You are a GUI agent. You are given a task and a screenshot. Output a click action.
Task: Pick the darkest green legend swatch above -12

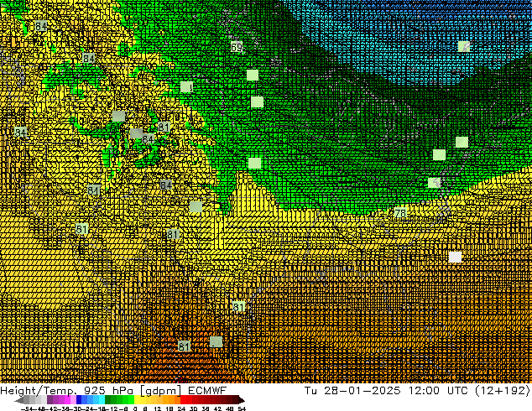point(108,399)
